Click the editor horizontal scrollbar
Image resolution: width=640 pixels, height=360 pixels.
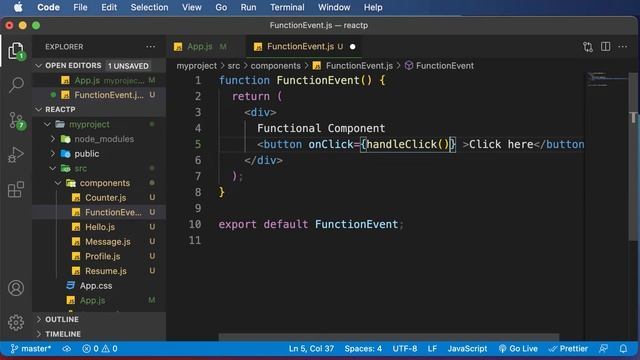coord(389,337)
